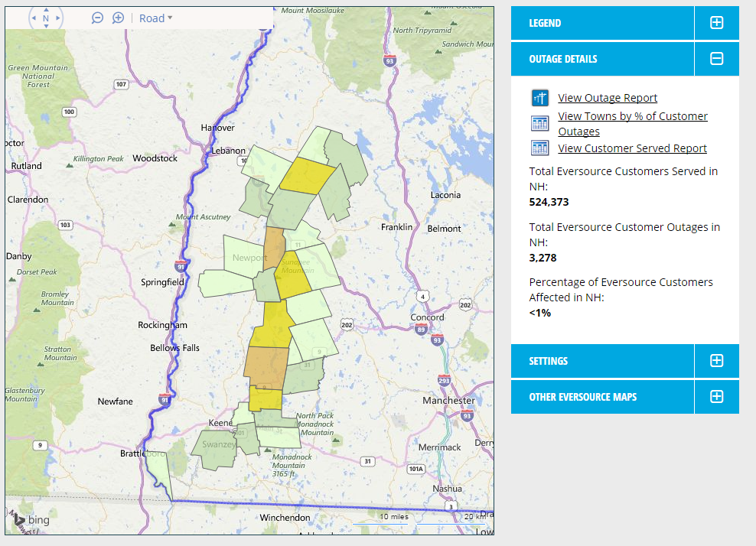
Task: Click the route 4 shield near Concord
Action: point(423,297)
